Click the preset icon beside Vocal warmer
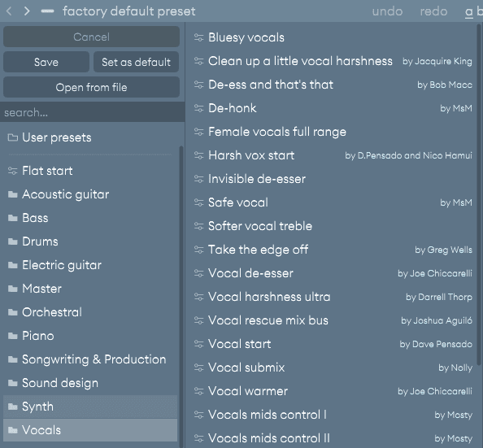 tap(199, 391)
